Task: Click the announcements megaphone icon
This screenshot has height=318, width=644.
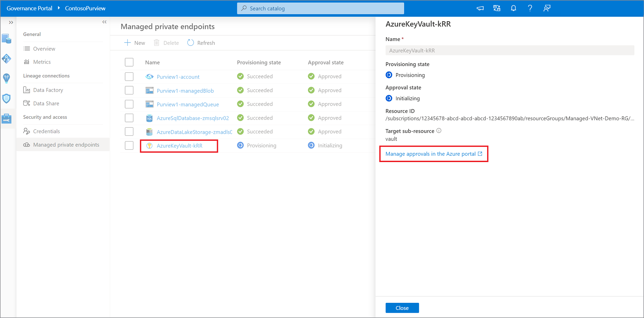Action: point(480,8)
